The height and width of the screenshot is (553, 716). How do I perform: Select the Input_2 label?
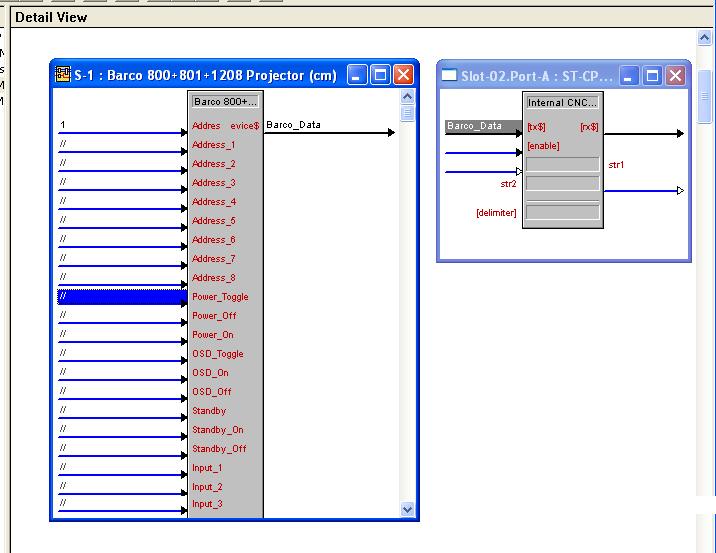click(x=207, y=487)
